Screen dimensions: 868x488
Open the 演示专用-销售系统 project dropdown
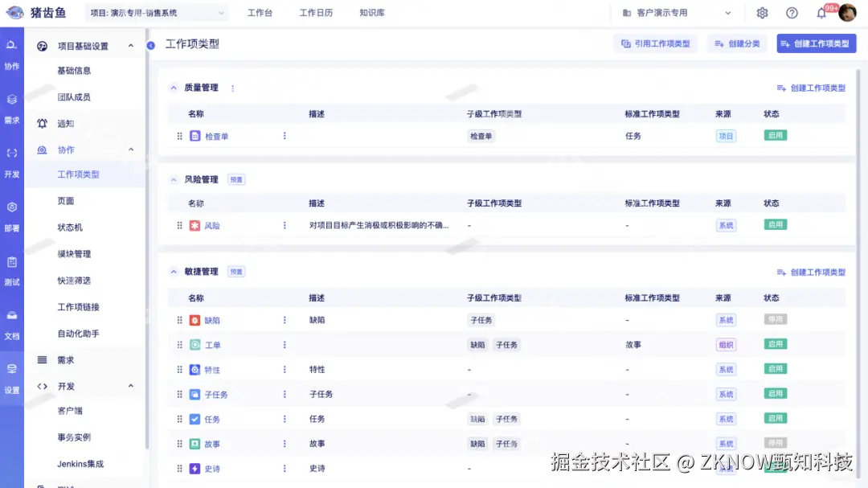tap(156, 13)
